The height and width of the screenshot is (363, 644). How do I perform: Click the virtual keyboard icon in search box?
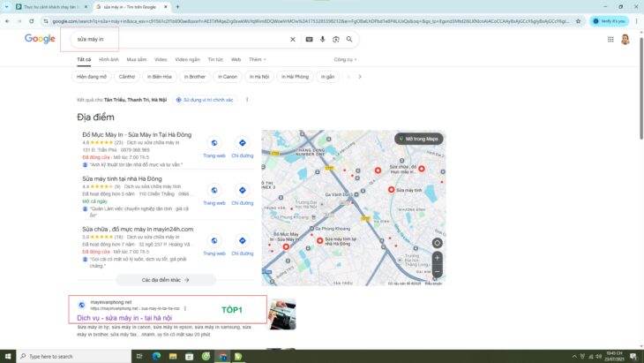coord(309,39)
